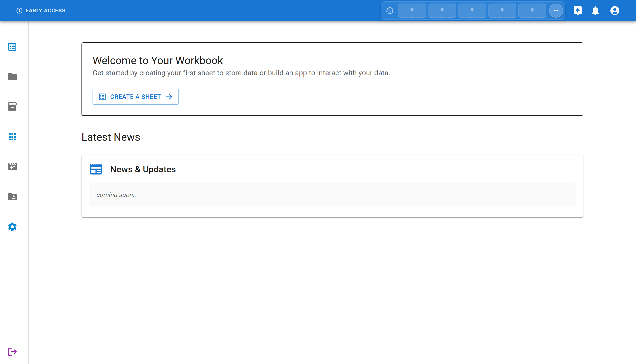Select the apps grid icon in the sidebar

12,137
